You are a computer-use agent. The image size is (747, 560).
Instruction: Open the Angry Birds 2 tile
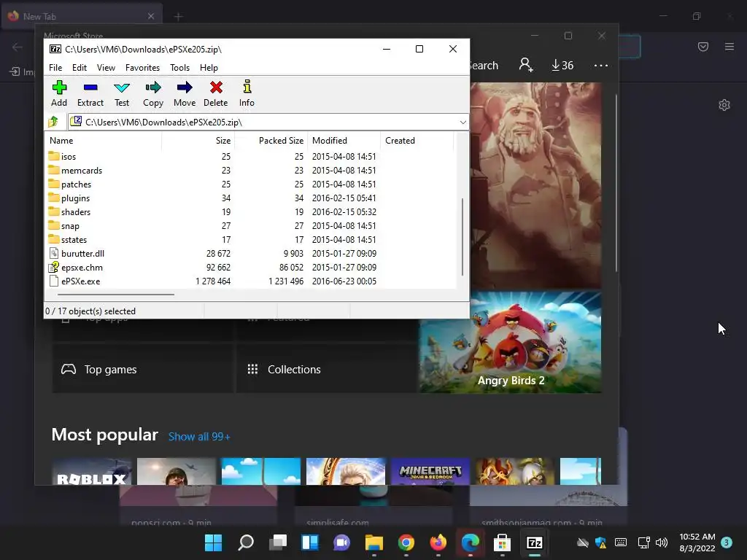[x=510, y=343]
